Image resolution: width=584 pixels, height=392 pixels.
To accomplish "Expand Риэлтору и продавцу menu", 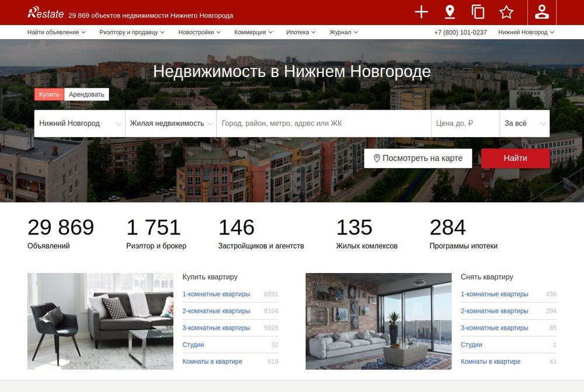I will [x=132, y=32].
